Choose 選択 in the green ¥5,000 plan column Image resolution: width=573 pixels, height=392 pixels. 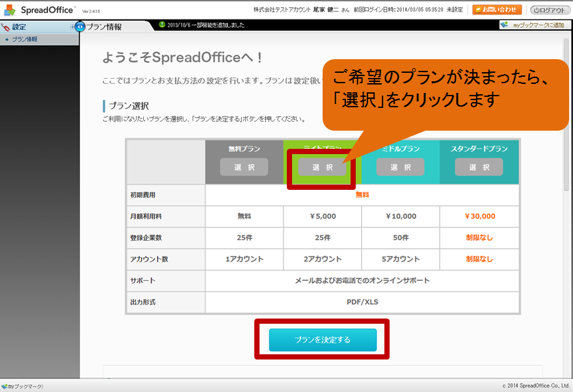click(322, 167)
